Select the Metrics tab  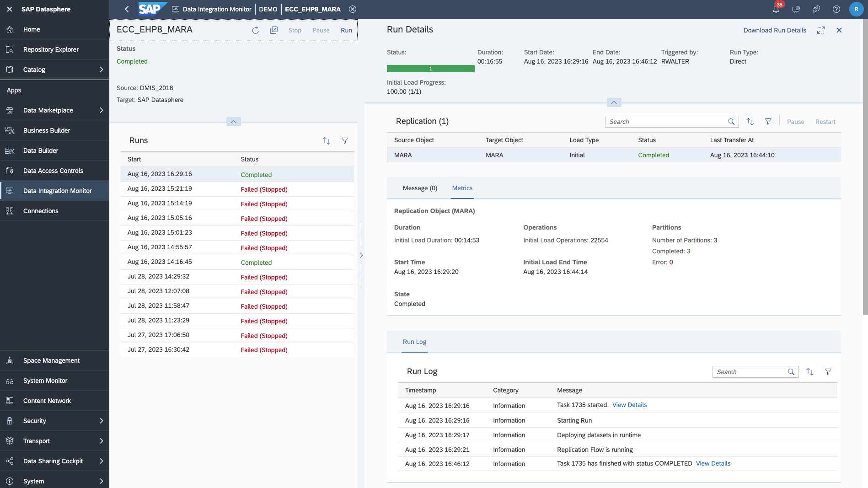(x=462, y=188)
